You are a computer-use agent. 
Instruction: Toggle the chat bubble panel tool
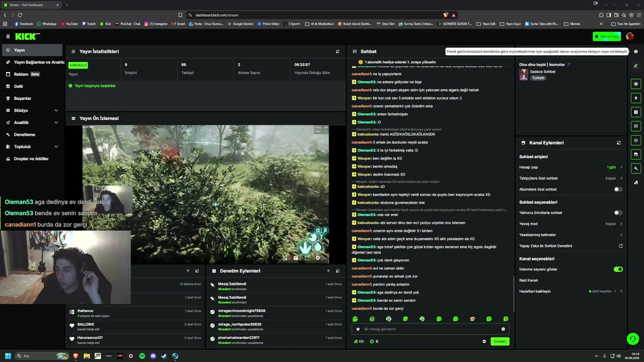pyautogui.click(x=636, y=126)
